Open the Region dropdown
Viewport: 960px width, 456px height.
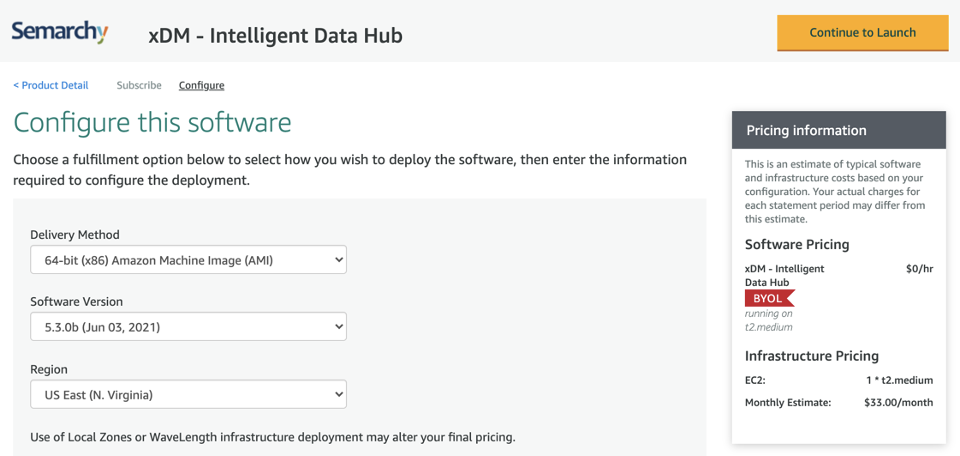point(189,395)
